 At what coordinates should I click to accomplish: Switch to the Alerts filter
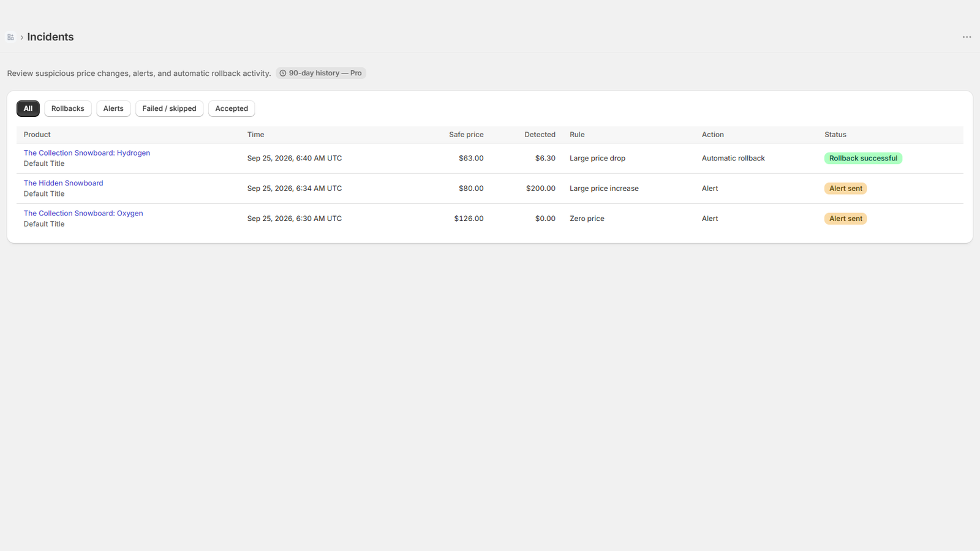click(x=113, y=108)
